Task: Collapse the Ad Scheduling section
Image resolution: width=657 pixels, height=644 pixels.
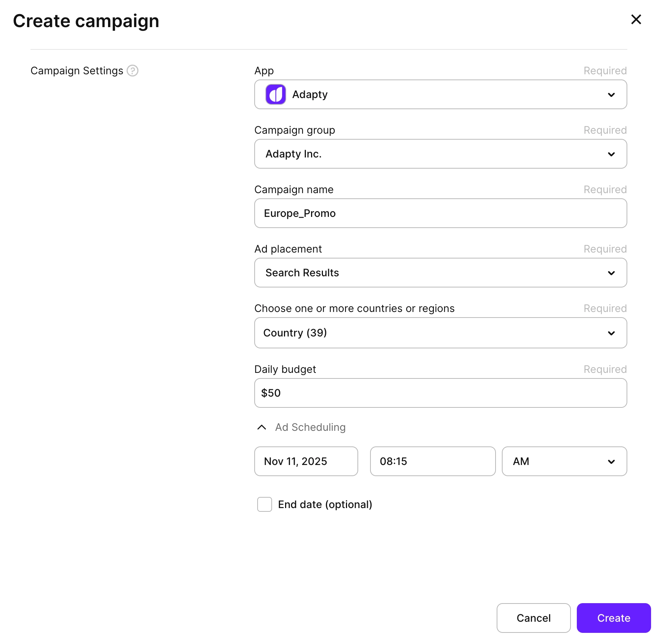Action: 262,427
